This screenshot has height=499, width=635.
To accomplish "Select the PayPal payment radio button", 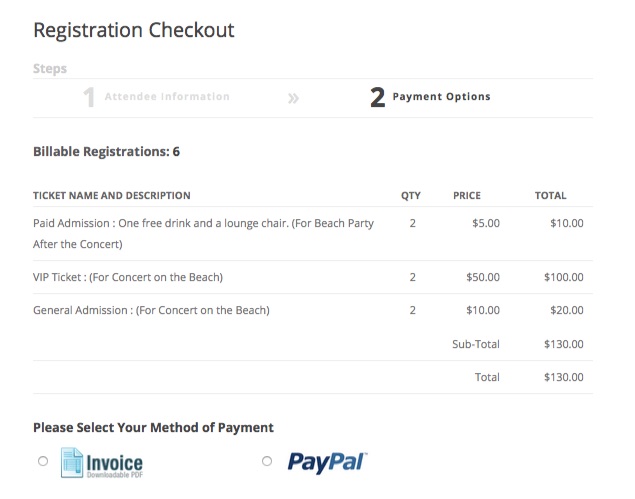I will click(267, 461).
